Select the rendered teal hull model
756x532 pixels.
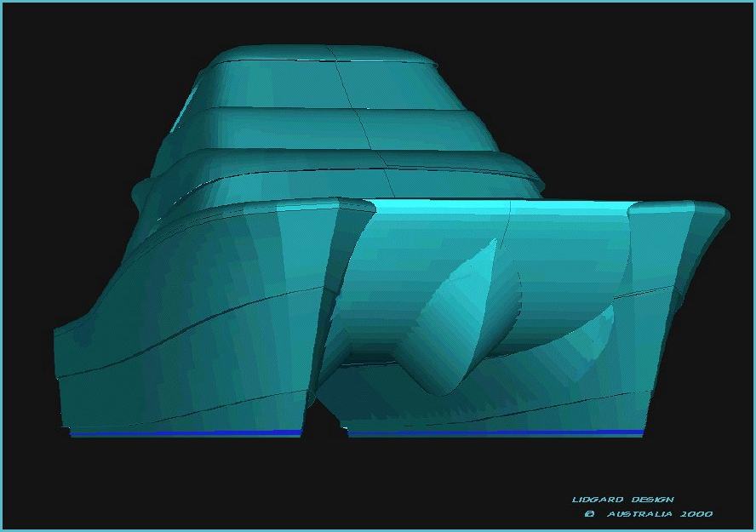(x=391, y=241)
